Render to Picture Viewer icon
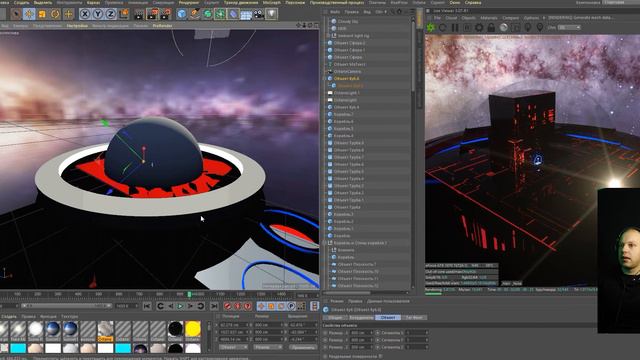This screenshot has width=640, height=360. 152,14
